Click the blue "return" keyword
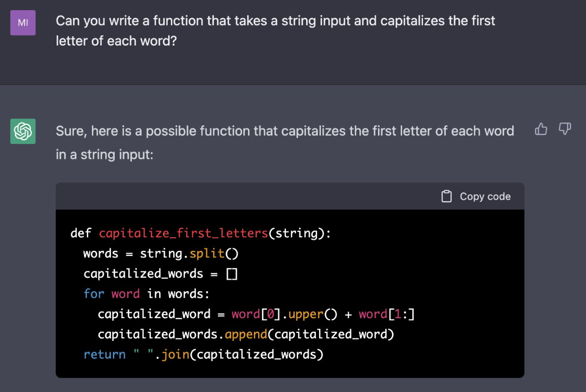 104,355
